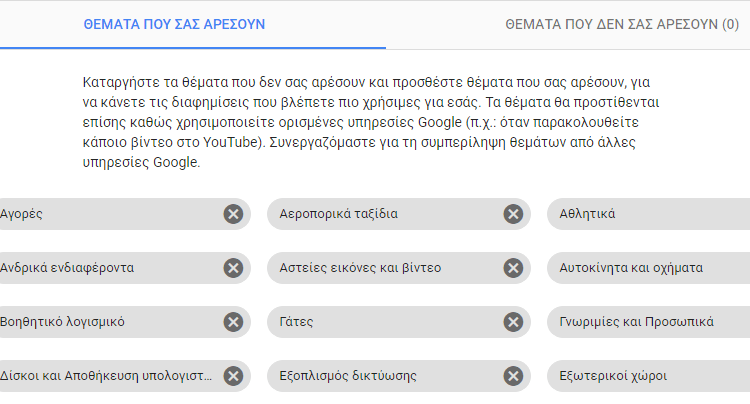
Task: Remove the Εξοπλισμός δικτύωσης topic
Action: tap(513, 376)
